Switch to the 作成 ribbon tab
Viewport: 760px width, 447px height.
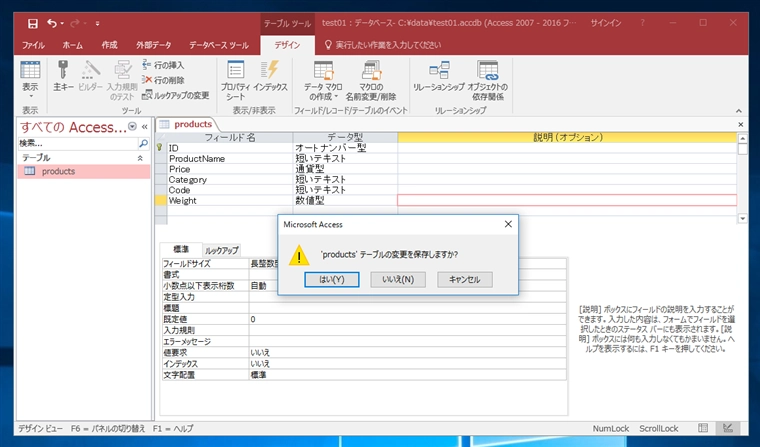coord(110,45)
